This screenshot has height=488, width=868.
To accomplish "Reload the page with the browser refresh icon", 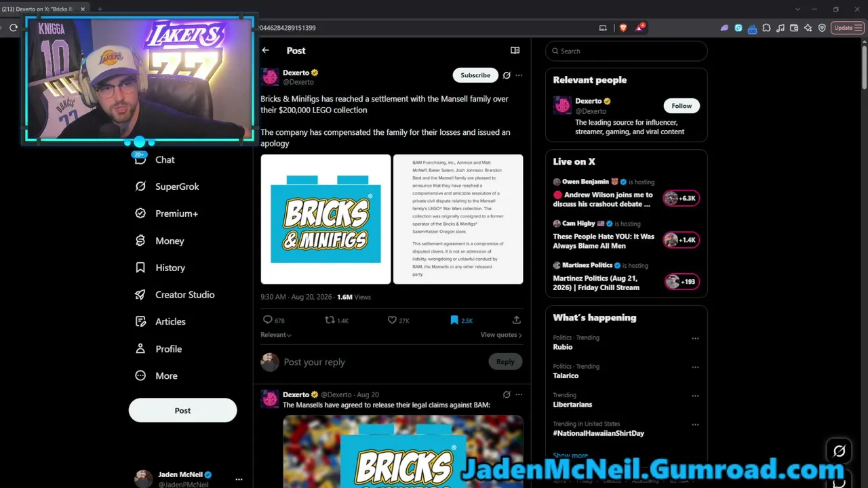I will click(x=14, y=28).
